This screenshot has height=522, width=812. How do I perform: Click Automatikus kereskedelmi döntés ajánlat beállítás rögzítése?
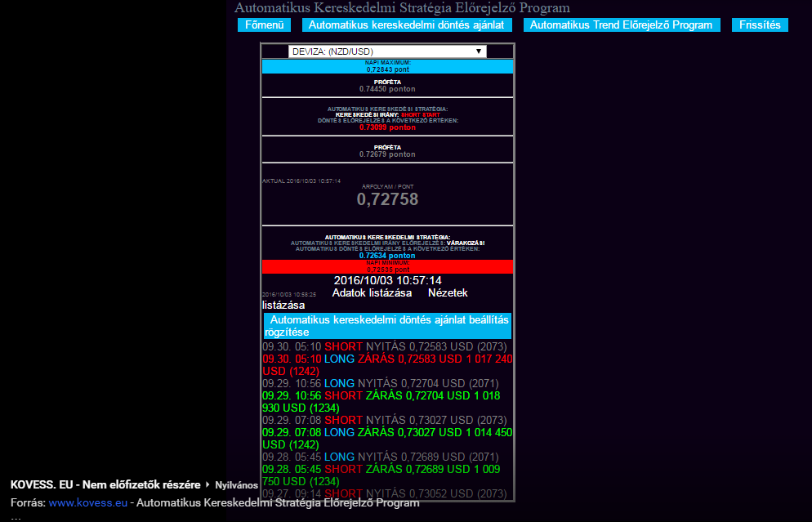click(x=387, y=326)
